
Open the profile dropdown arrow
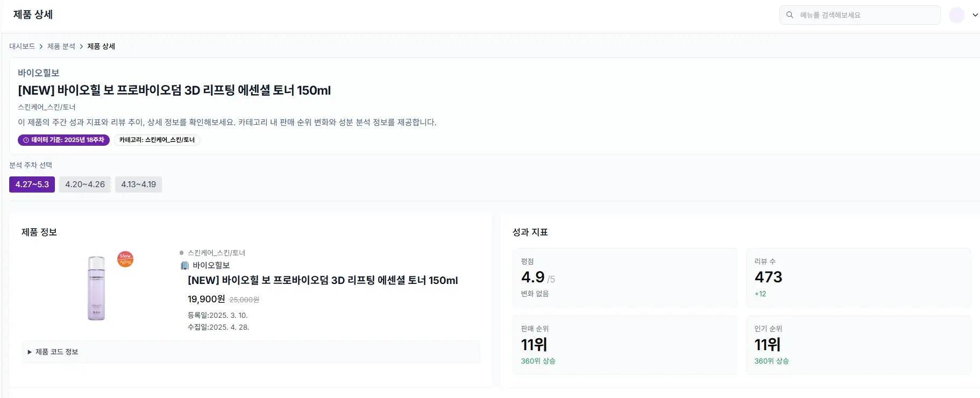click(x=975, y=15)
